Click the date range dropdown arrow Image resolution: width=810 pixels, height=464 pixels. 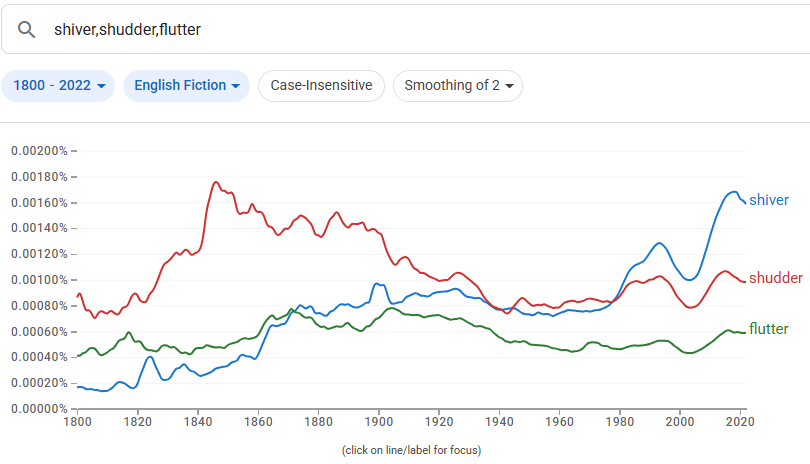(102, 86)
